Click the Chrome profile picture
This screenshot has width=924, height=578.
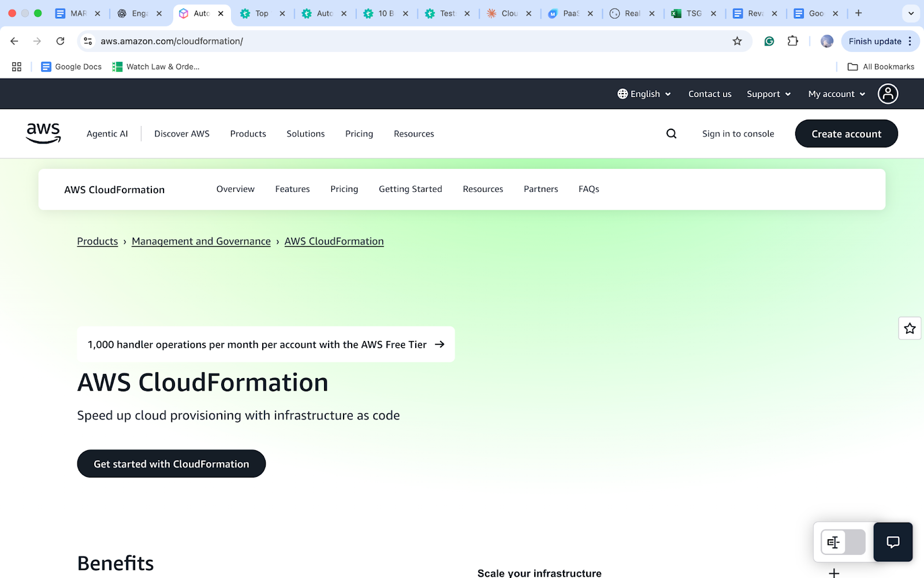tap(827, 41)
